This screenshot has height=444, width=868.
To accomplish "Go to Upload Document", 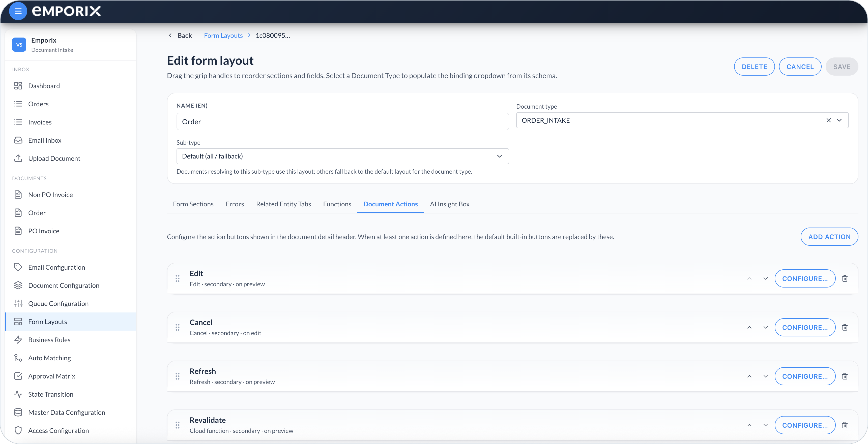I will pos(71,158).
